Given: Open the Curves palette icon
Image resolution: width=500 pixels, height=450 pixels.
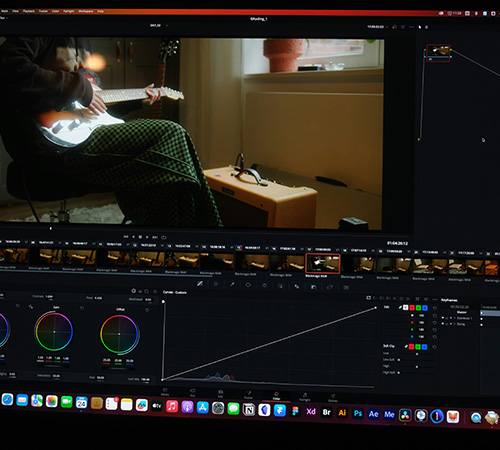Looking at the screenshot, I should (200, 284).
